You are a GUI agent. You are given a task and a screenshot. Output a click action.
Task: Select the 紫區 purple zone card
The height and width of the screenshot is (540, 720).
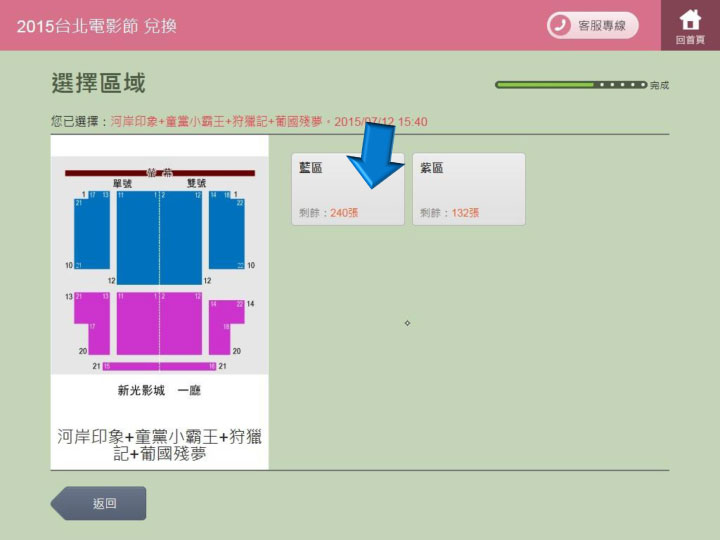point(468,189)
